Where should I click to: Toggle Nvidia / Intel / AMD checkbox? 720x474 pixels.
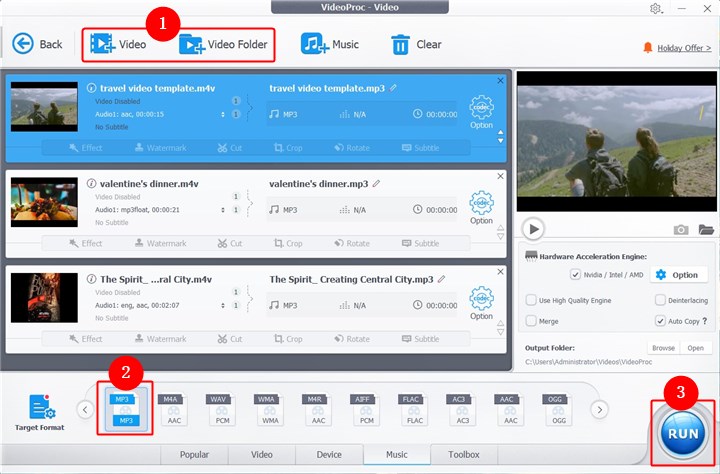pyautogui.click(x=575, y=275)
